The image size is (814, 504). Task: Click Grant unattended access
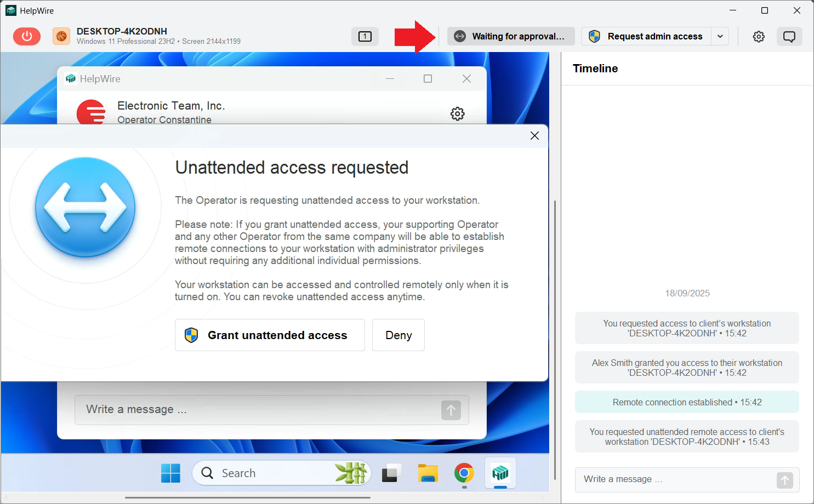[269, 335]
